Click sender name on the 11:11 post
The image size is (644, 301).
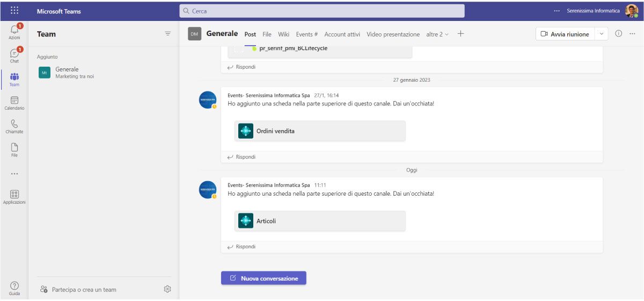click(269, 185)
